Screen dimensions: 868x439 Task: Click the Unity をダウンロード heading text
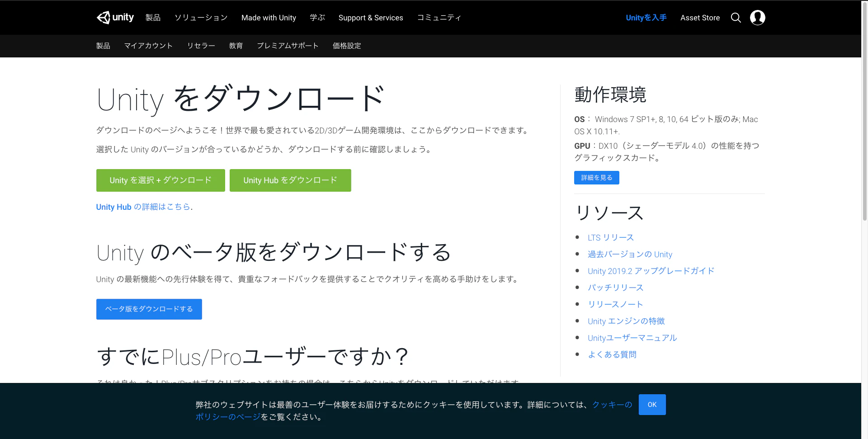(241, 99)
